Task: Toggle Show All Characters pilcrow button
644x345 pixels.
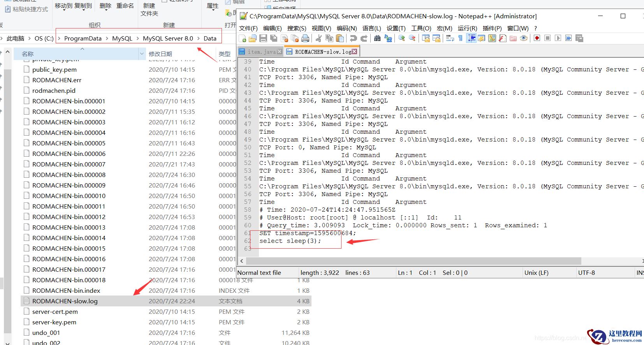Action: [x=460, y=38]
